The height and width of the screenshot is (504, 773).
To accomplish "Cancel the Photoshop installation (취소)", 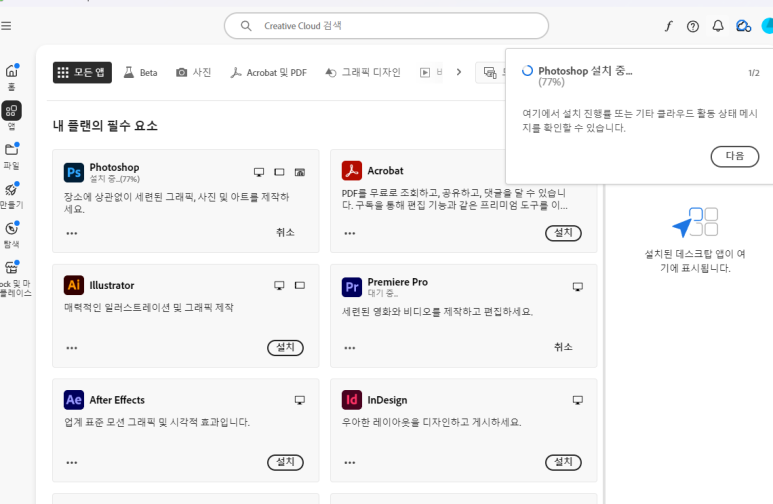I will [285, 232].
